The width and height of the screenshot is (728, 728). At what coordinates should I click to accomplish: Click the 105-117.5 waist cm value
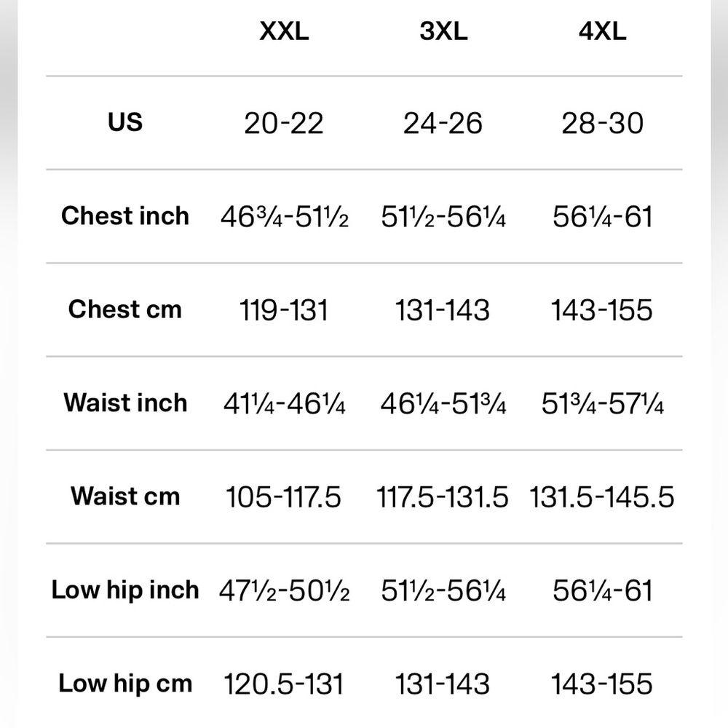point(283,496)
